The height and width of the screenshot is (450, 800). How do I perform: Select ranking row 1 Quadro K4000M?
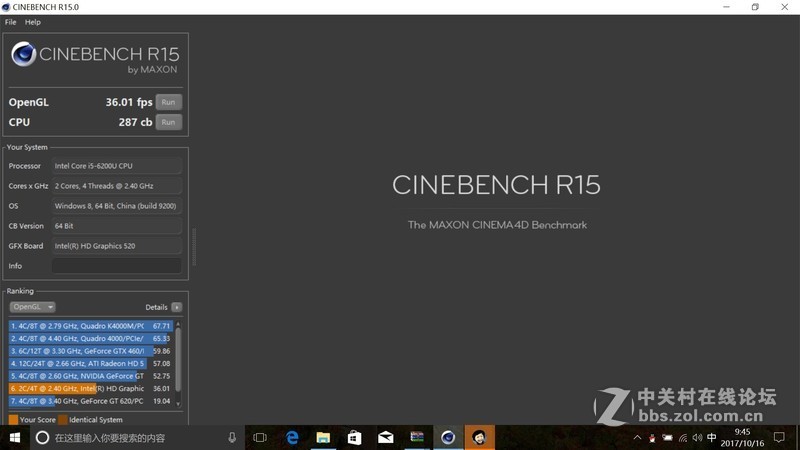click(x=90, y=326)
